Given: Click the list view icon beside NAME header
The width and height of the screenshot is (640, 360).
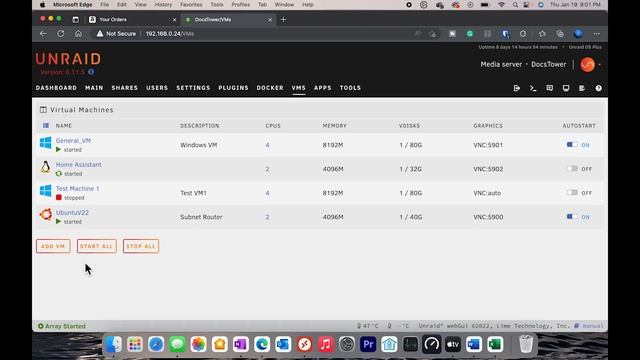Looking at the screenshot, I should click(x=46, y=126).
